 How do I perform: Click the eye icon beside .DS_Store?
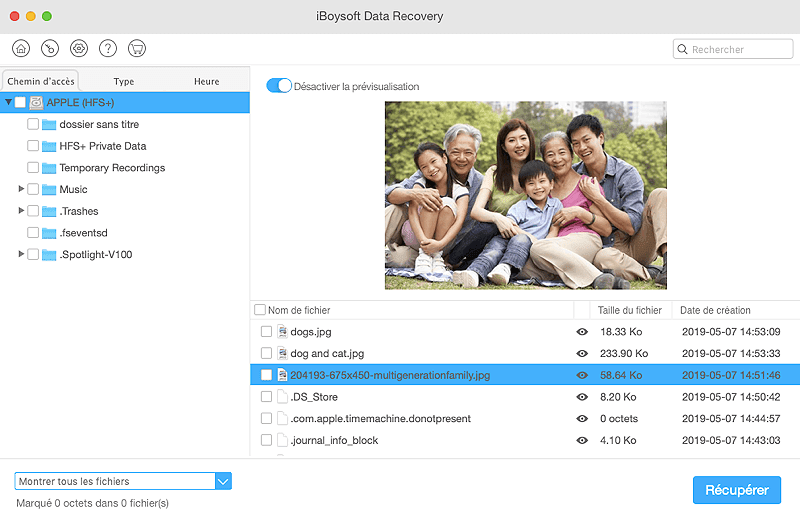[x=582, y=397]
